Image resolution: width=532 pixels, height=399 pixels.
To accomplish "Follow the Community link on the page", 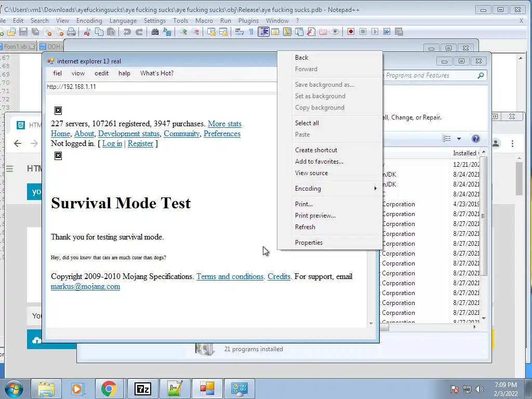I will click(x=181, y=134).
